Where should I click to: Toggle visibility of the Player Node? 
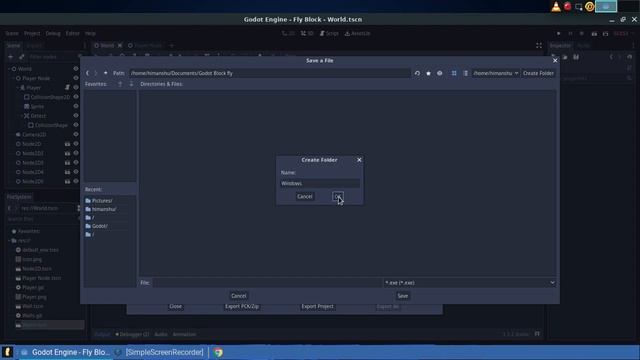coord(76,78)
